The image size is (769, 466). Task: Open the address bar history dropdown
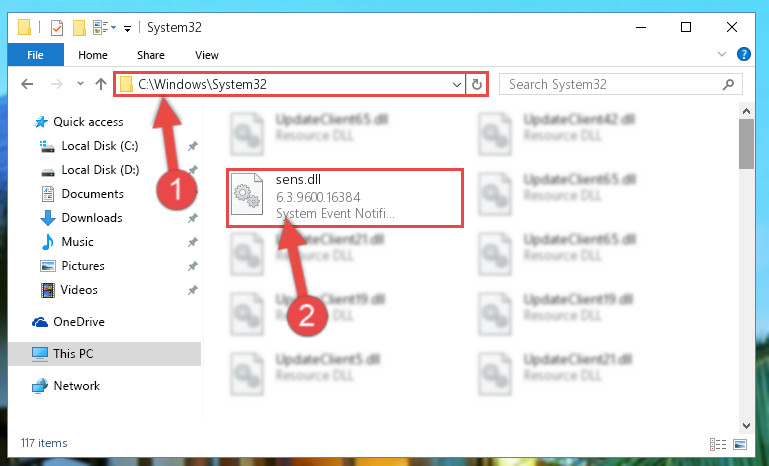click(x=457, y=84)
